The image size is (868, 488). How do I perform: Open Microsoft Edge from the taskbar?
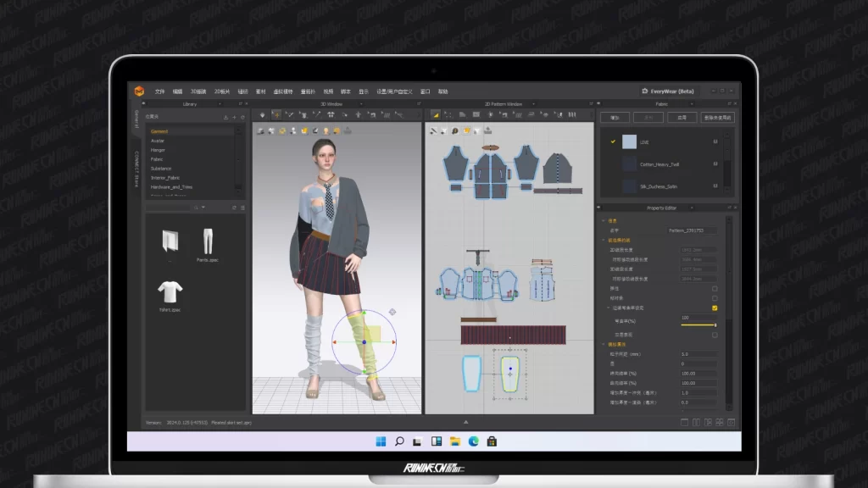[x=474, y=441]
